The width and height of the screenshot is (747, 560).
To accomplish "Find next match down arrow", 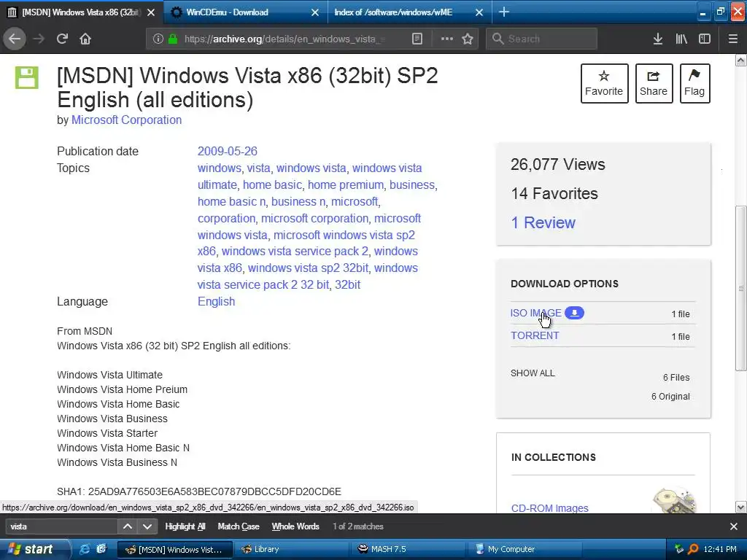I will [147, 526].
